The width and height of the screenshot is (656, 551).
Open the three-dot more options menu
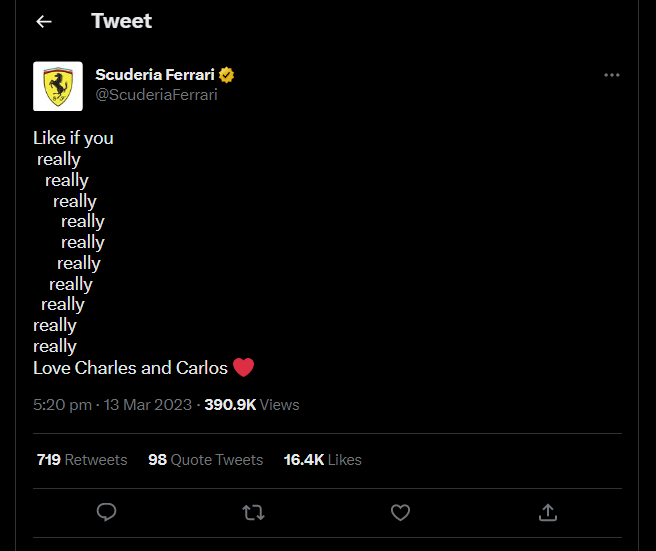(612, 75)
